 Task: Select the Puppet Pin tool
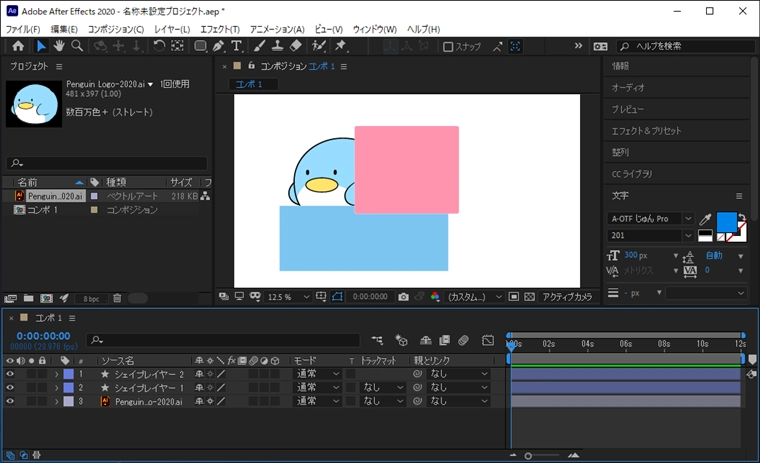coord(341,46)
